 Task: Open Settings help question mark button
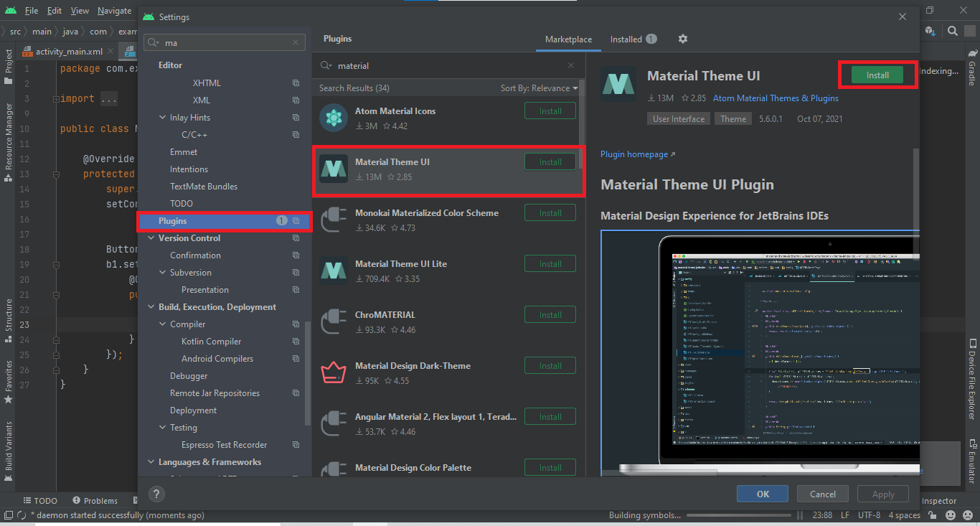156,494
